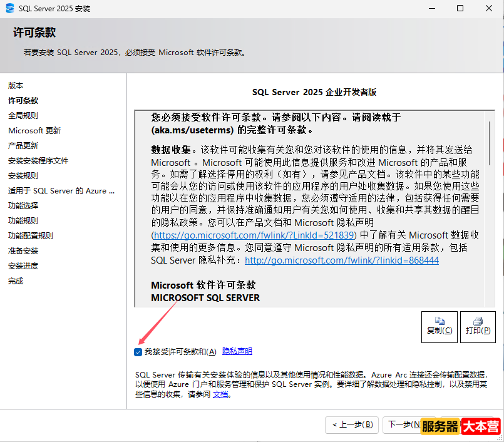Click the 打印(P) print icon button
The height and width of the screenshot is (442, 504).
(x=478, y=327)
